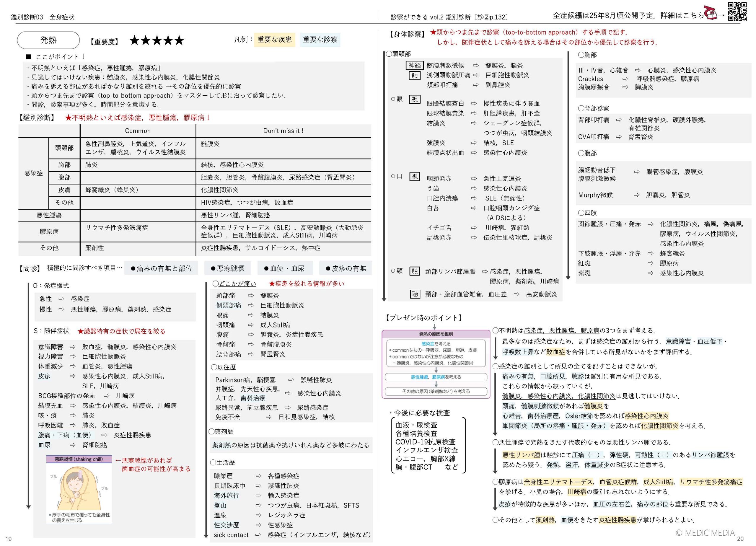
Task: Click the ●悪寒戦慄 box
Action: click(227, 268)
